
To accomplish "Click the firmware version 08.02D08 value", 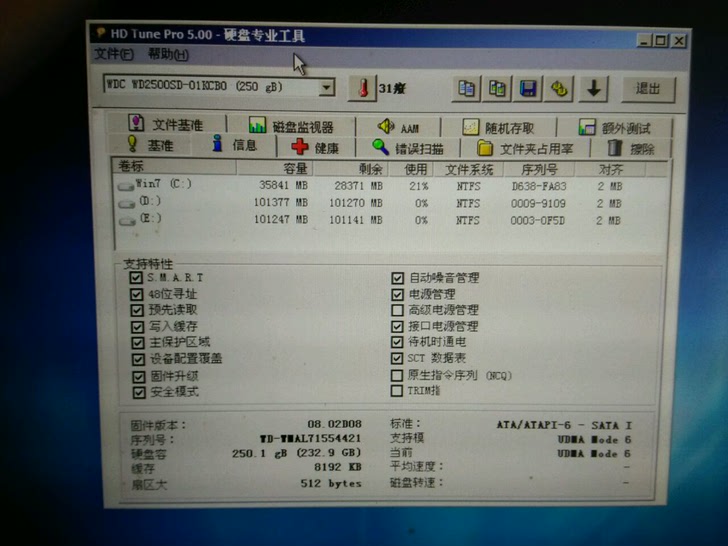I will (x=334, y=424).
